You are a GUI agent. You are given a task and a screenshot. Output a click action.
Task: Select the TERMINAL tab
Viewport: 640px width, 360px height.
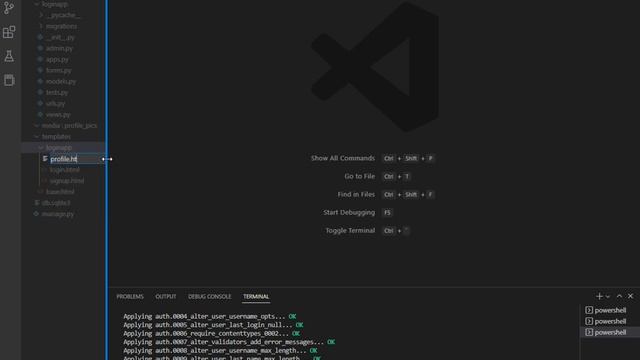point(256,297)
